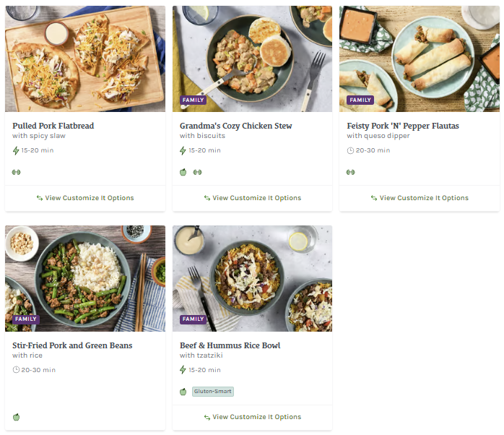Click the lightning bolt icon on Beef & Hummus Bowl

point(183,370)
